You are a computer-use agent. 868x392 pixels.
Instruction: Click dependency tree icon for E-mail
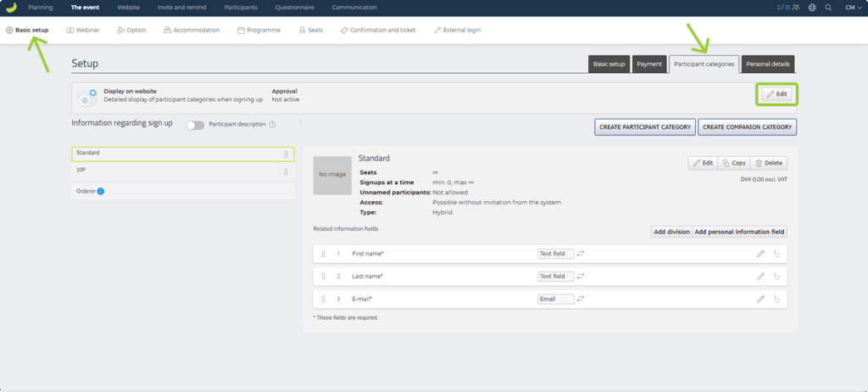pyautogui.click(x=776, y=300)
